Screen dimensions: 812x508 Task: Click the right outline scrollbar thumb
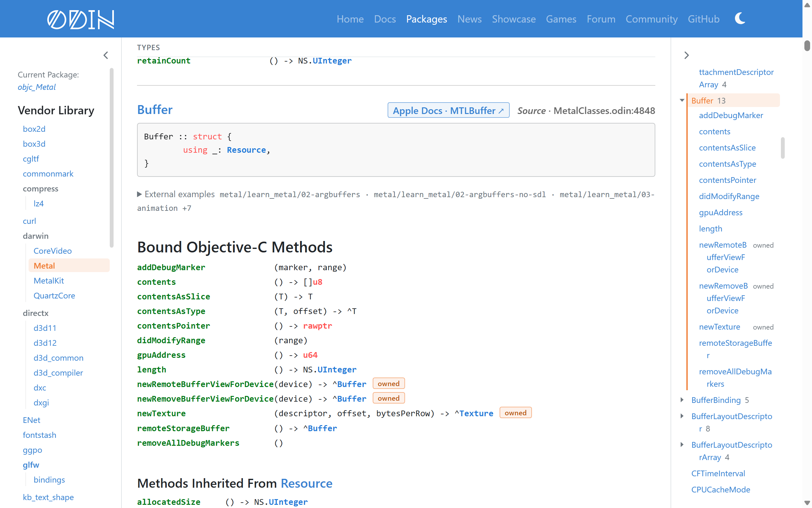pos(783,148)
